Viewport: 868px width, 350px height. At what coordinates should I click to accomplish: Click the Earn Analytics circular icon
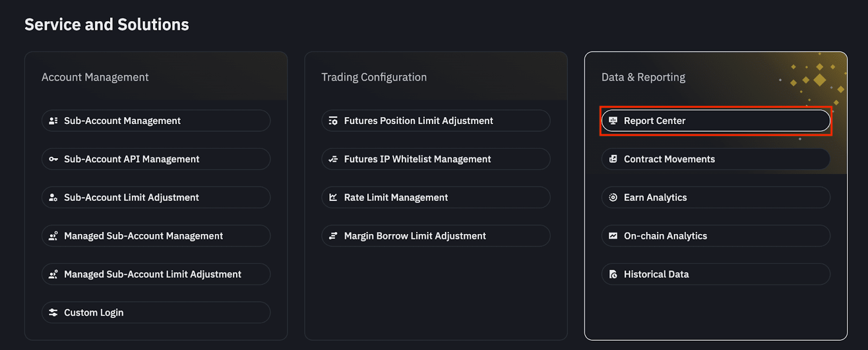tap(613, 198)
